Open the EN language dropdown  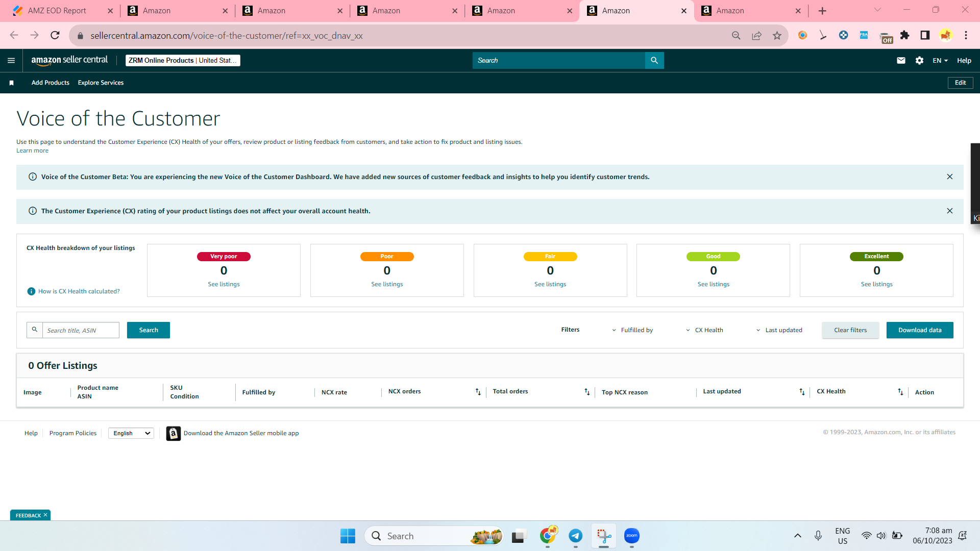940,60
